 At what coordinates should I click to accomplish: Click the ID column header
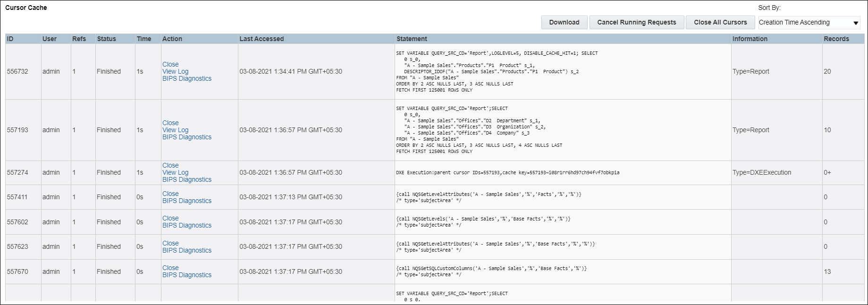[x=23, y=39]
